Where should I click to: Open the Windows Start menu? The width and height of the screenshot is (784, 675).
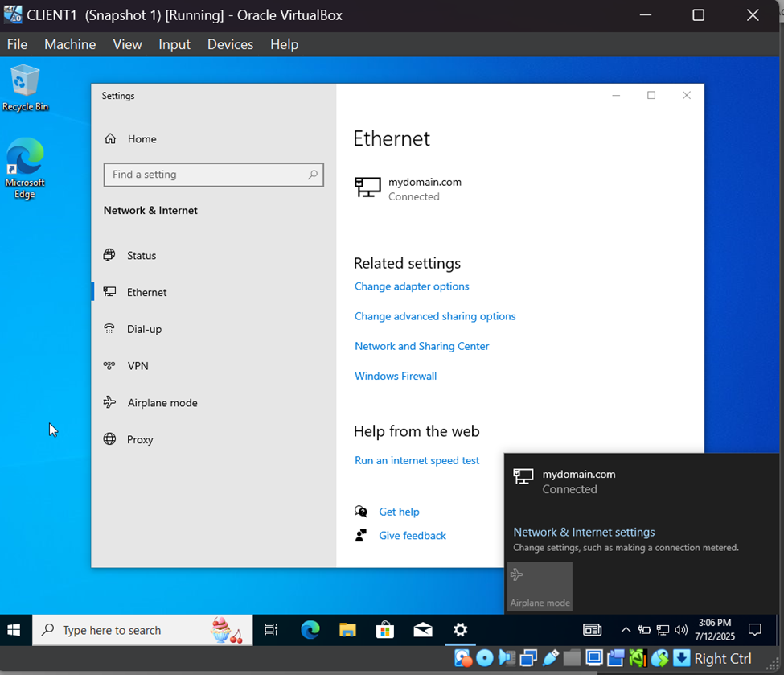click(x=14, y=630)
